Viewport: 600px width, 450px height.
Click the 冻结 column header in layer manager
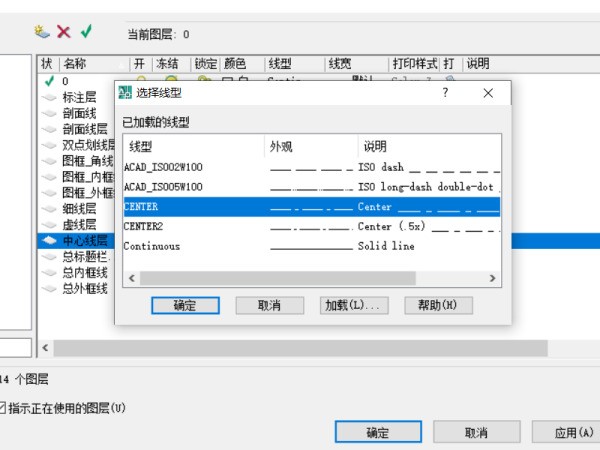point(171,64)
